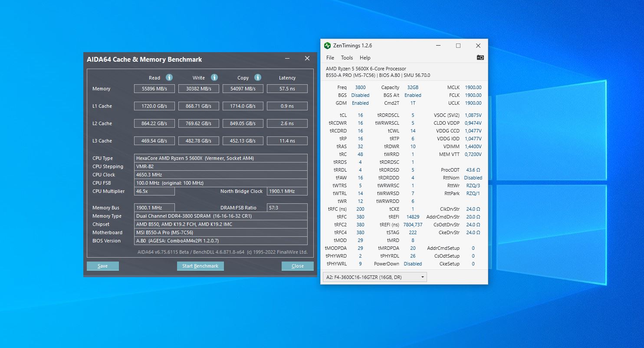Click the tSTAG value 222
This screenshot has height=348, width=644.
point(413,232)
